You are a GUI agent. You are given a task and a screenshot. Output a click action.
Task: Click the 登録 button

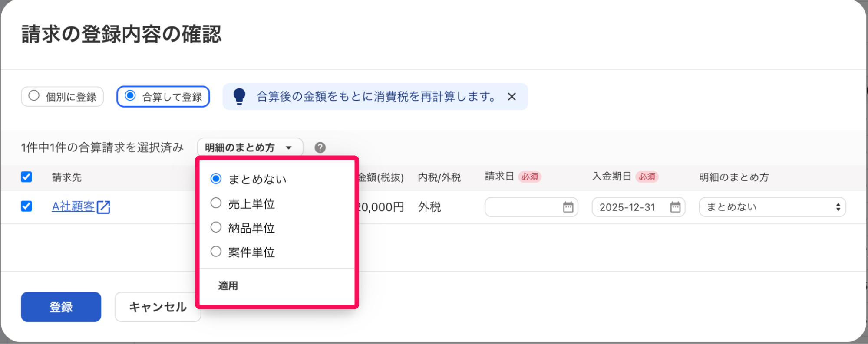[x=61, y=307]
